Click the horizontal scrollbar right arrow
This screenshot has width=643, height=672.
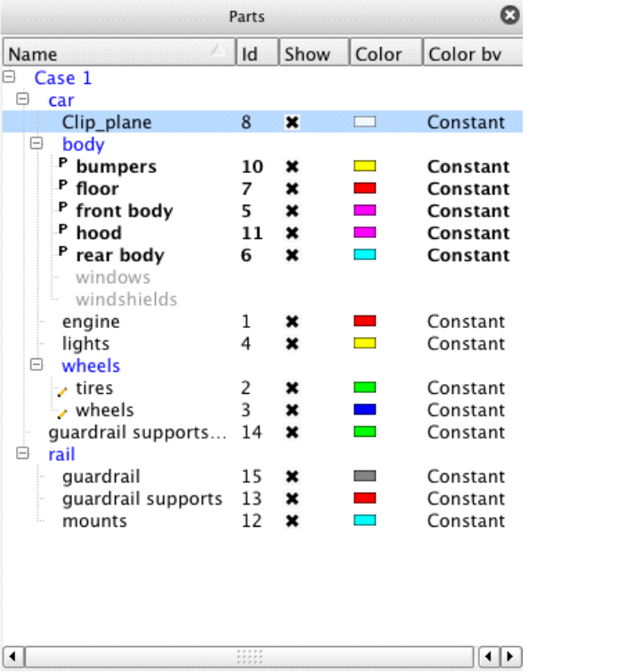coord(510,658)
